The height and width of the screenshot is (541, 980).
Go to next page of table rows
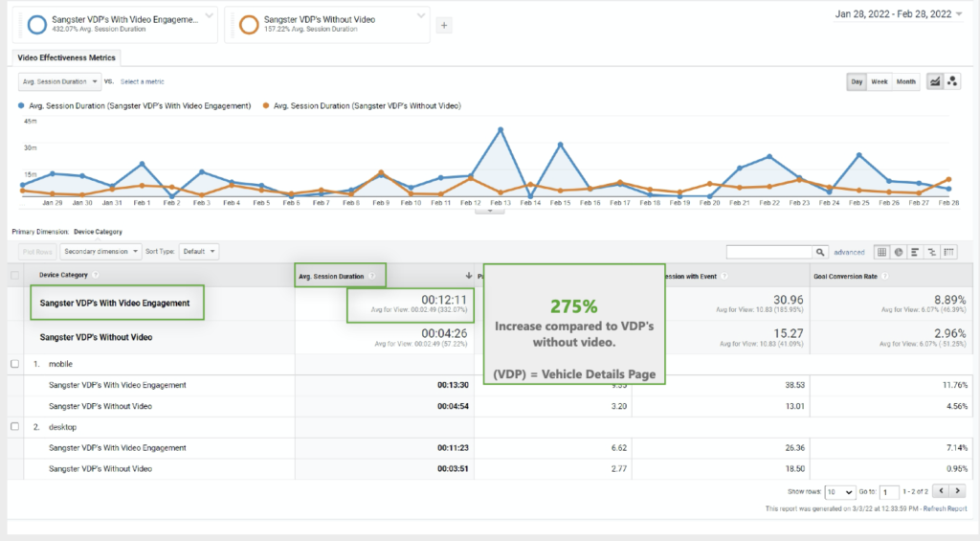(x=957, y=491)
